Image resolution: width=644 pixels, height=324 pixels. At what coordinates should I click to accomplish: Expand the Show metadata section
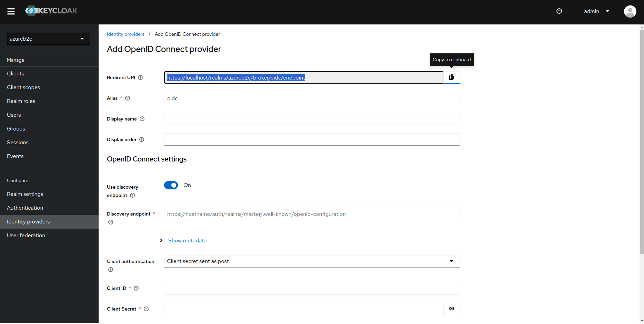[x=187, y=240]
